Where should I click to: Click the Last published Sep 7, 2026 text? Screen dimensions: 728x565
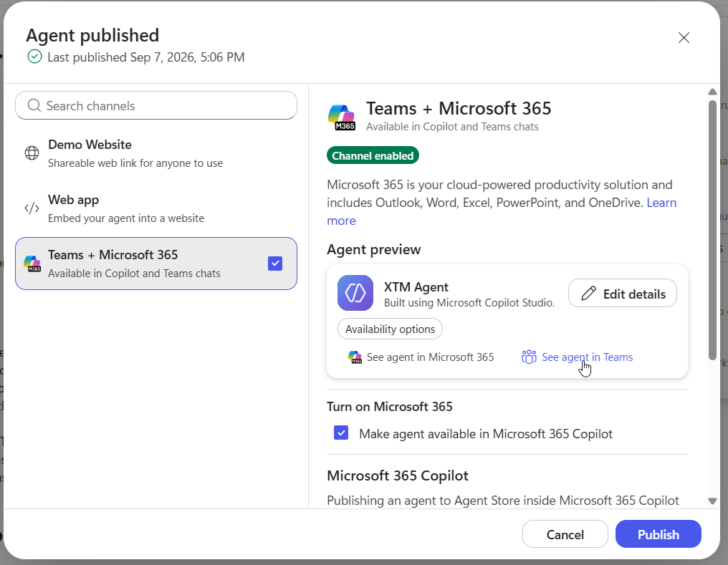tap(145, 57)
